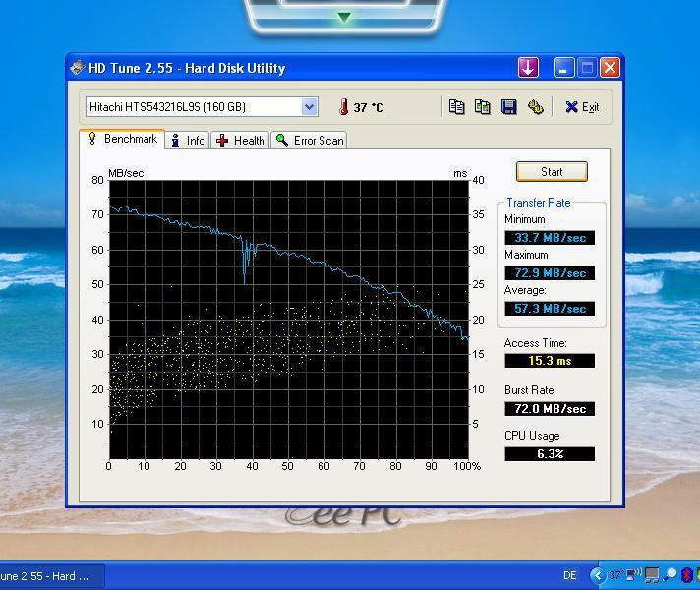Open the Hitachi HTS543216L9S drive dropdown
The image size is (700, 590).
pyautogui.click(x=202, y=107)
